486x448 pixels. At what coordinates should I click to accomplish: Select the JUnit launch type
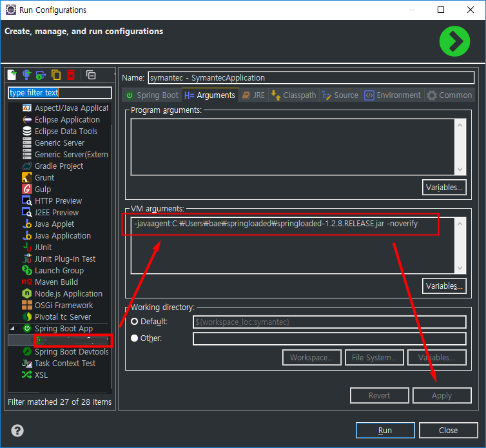coord(37,248)
